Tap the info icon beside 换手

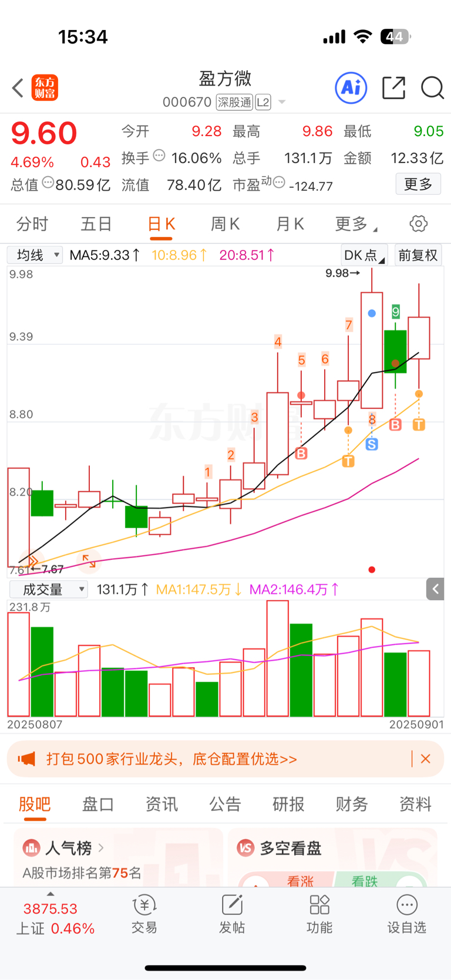point(159,156)
